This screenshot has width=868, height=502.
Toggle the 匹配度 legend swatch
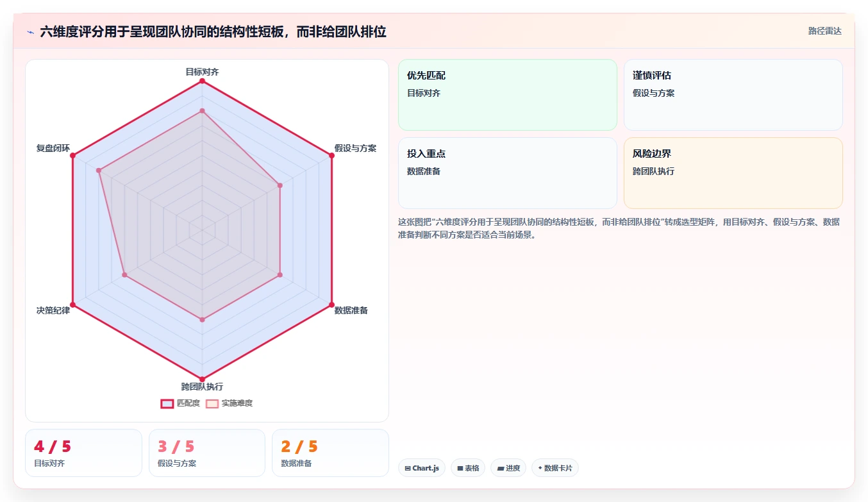(x=167, y=404)
